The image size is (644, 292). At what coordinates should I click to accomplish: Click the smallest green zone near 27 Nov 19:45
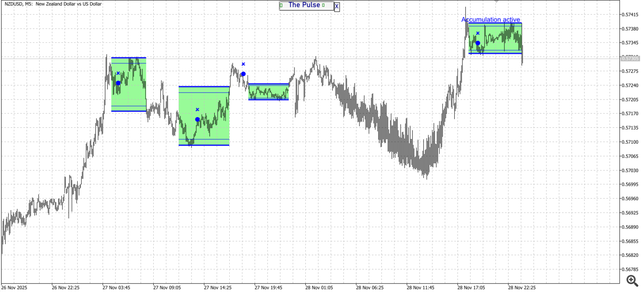268,91
